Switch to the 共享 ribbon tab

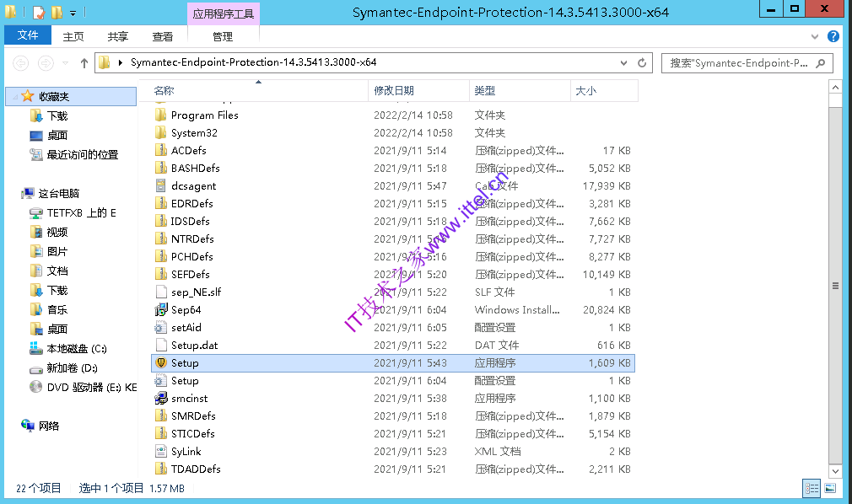pos(118,36)
